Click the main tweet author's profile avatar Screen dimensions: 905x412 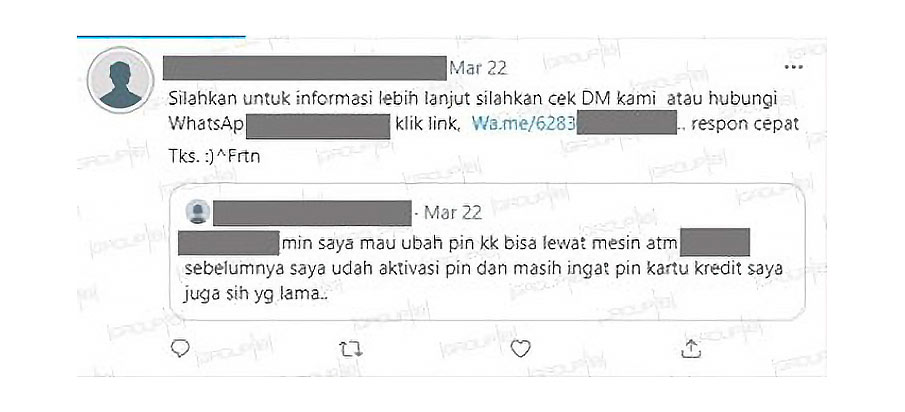pyautogui.click(x=120, y=80)
